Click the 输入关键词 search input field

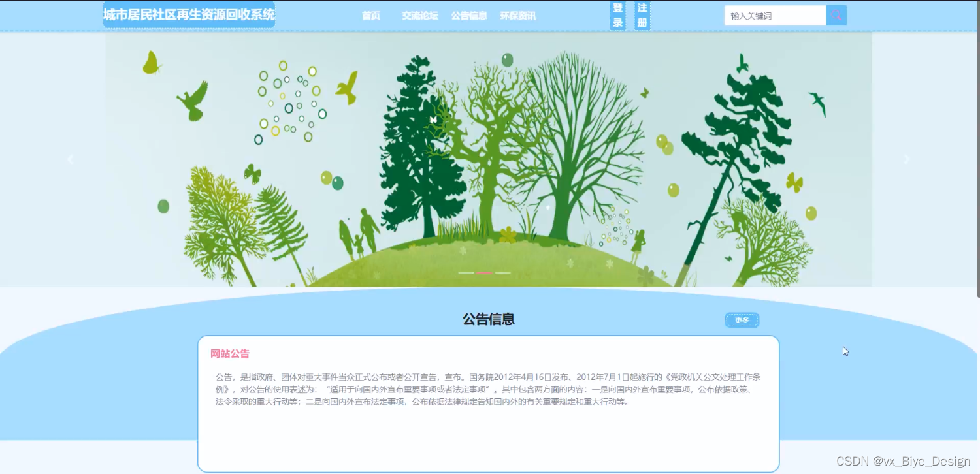776,16
